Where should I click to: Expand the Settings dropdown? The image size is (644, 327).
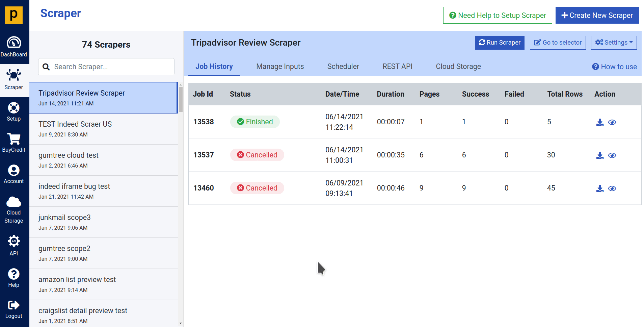click(x=614, y=43)
